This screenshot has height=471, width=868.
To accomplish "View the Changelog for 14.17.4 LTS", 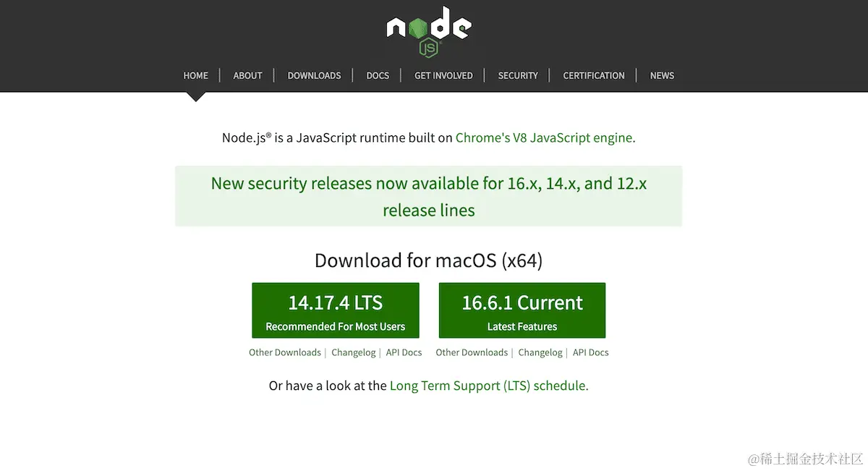I will click(353, 352).
